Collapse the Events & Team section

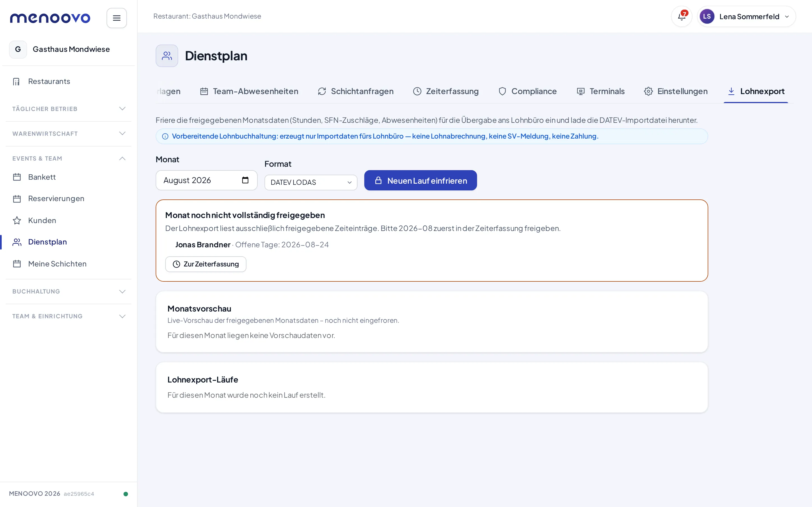click(x=69, y=158)
